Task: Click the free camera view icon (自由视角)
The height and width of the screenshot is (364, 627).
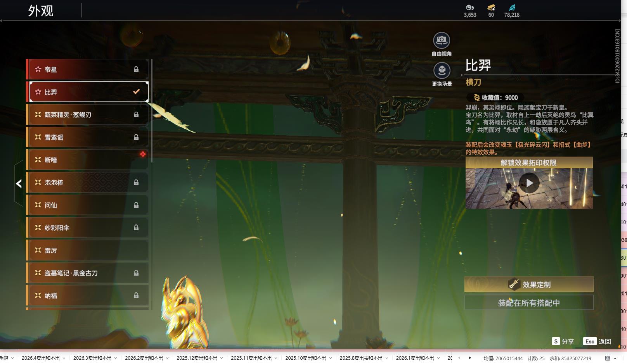Action: [x=442, y=40]
